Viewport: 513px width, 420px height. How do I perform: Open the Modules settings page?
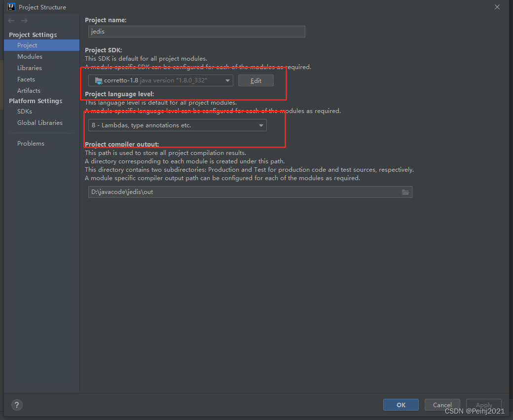click(30, 57)
